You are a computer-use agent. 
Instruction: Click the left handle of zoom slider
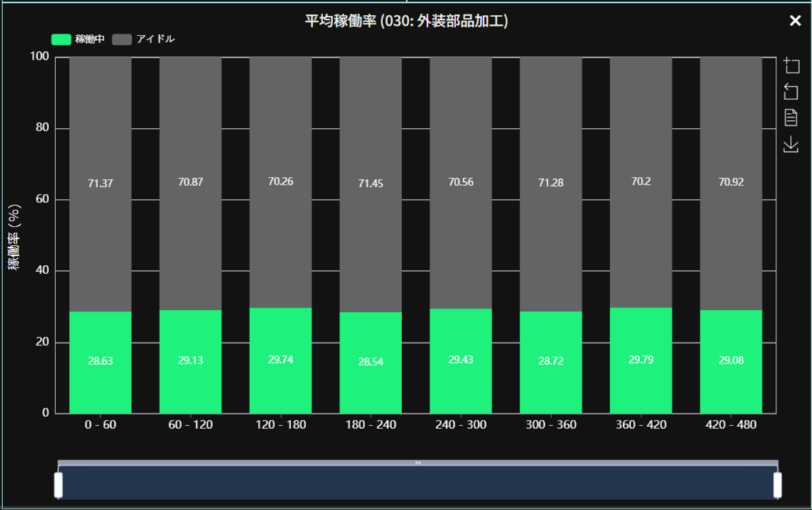58,485
